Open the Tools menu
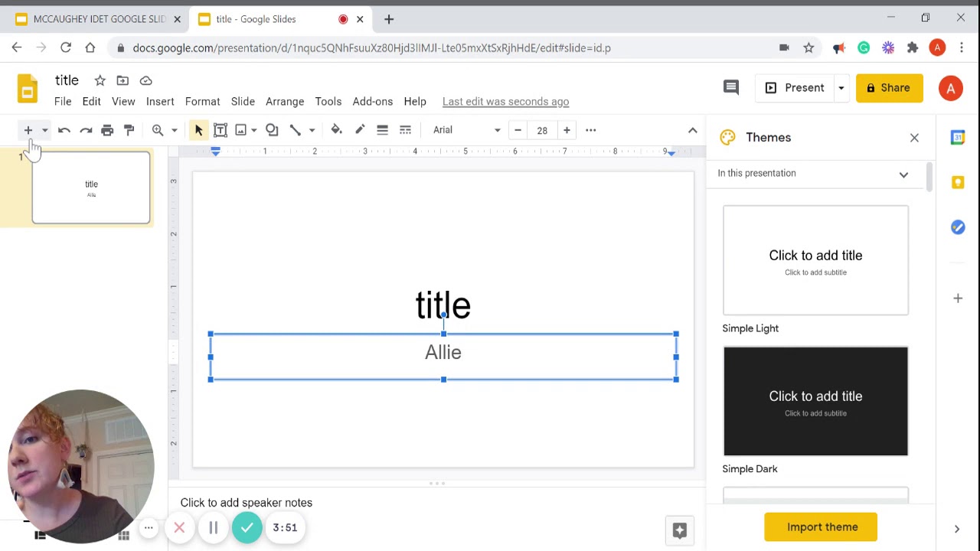980x551 pixels. point(328,101)
